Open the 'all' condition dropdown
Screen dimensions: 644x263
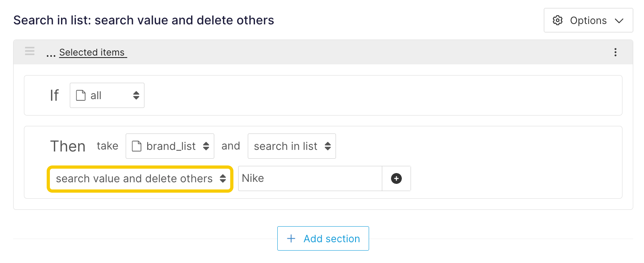point(107,96)
